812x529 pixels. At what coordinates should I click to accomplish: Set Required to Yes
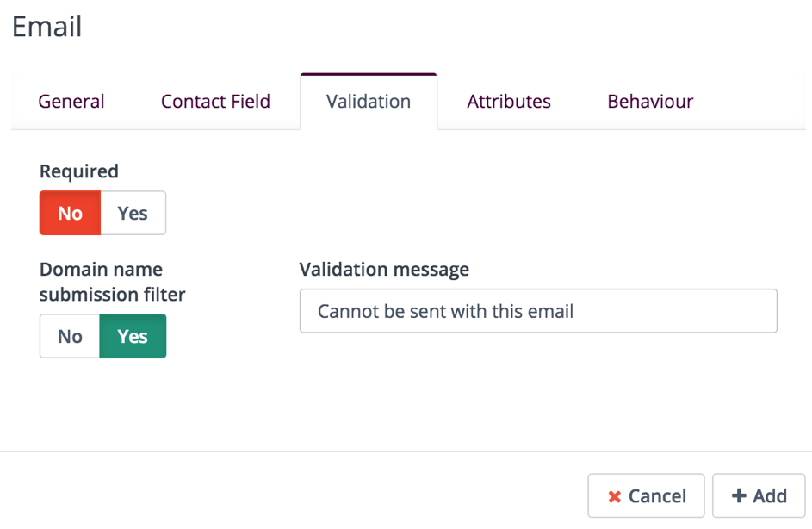pyautogui.click(x=133, y=213)
